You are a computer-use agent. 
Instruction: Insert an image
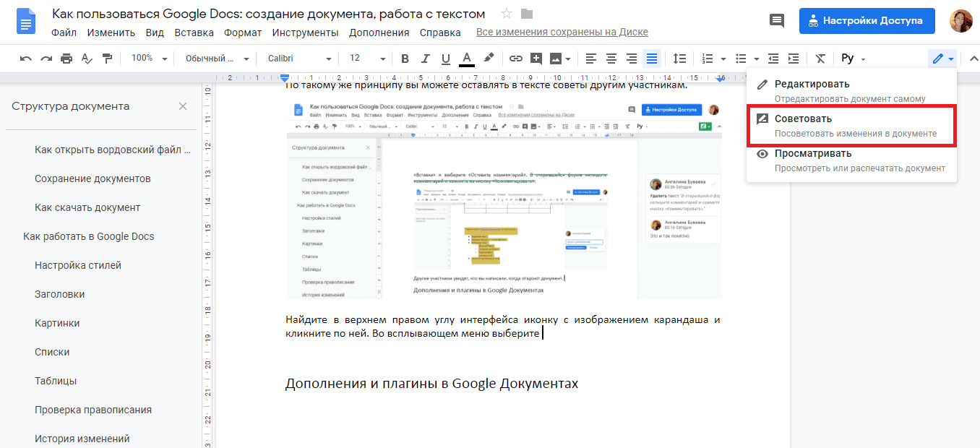(557, 59)
